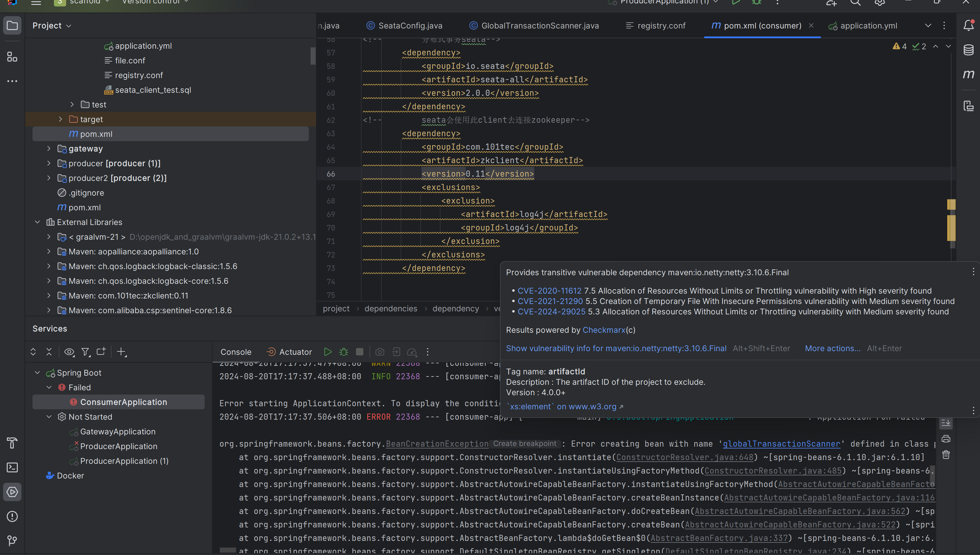Collapse the External Libraries node
This screenshot has width=980, height=555.
37,222
